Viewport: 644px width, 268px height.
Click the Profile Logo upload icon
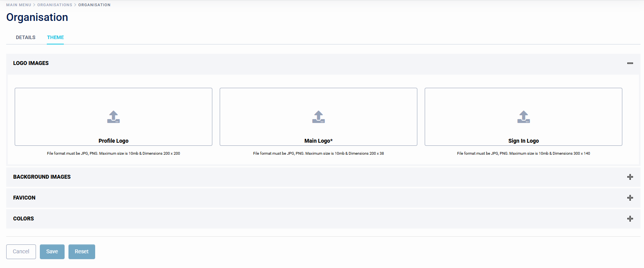click(113, 117)
